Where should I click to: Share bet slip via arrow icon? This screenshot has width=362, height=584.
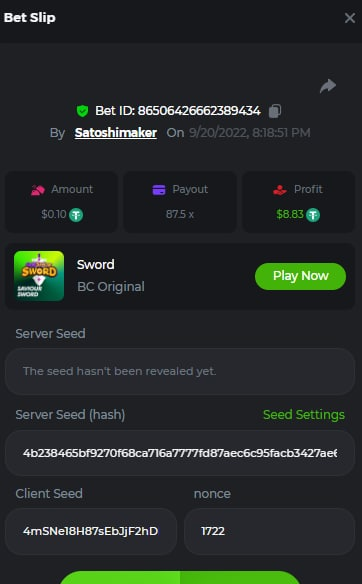(x=328, y=86)
